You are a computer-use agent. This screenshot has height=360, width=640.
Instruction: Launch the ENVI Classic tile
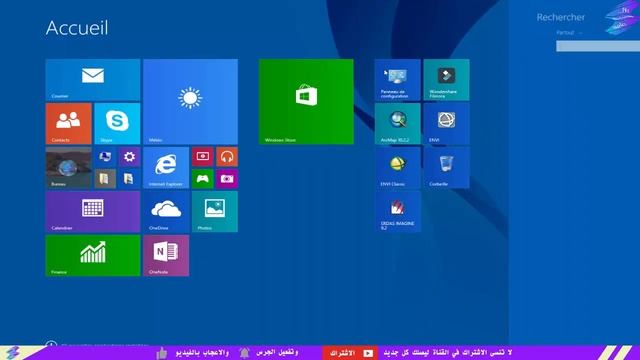click(x=398, y=168)
